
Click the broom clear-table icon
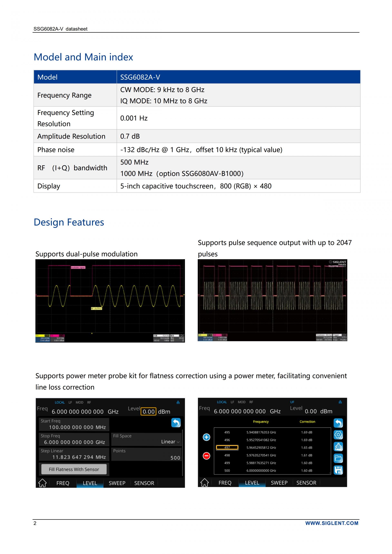(338, 447)
